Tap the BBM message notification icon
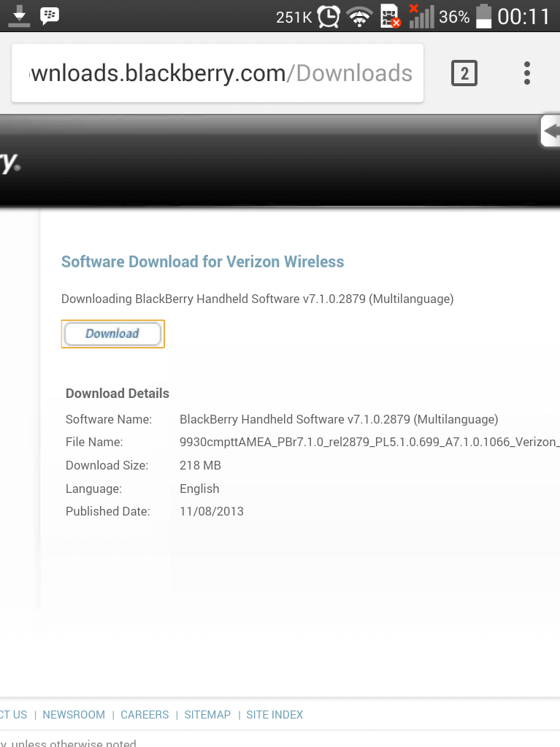560x747 pixels. tap(50, 16)
